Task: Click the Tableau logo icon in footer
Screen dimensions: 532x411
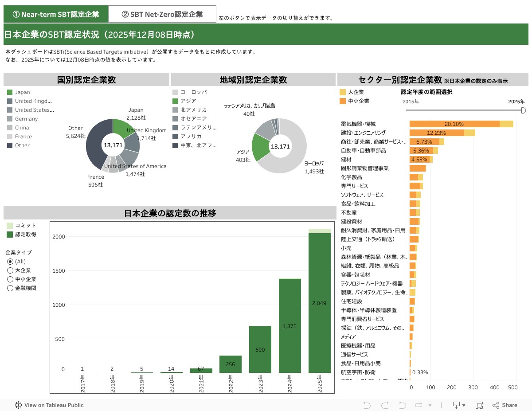Action: tap(19, 405)
